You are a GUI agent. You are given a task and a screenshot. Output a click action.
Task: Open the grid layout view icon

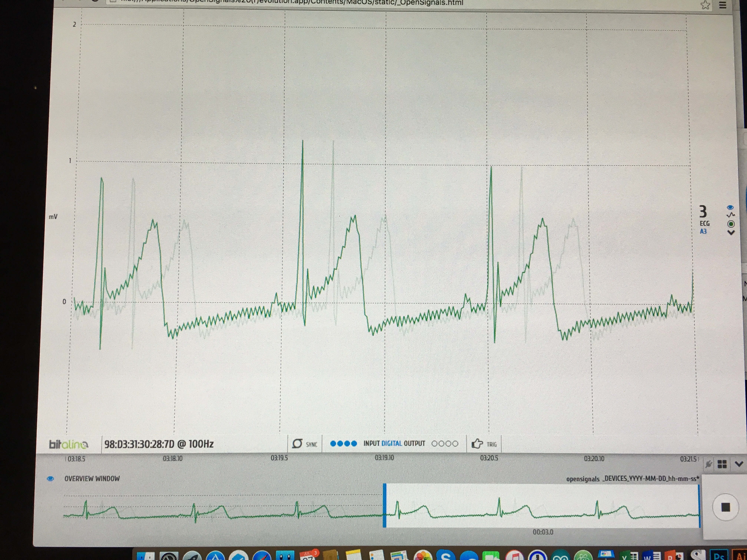pos(722,464)
